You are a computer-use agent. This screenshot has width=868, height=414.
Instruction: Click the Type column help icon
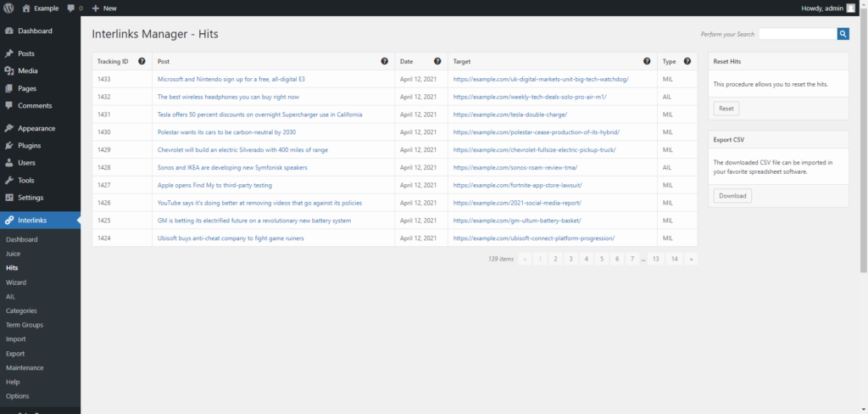[687, 61]
